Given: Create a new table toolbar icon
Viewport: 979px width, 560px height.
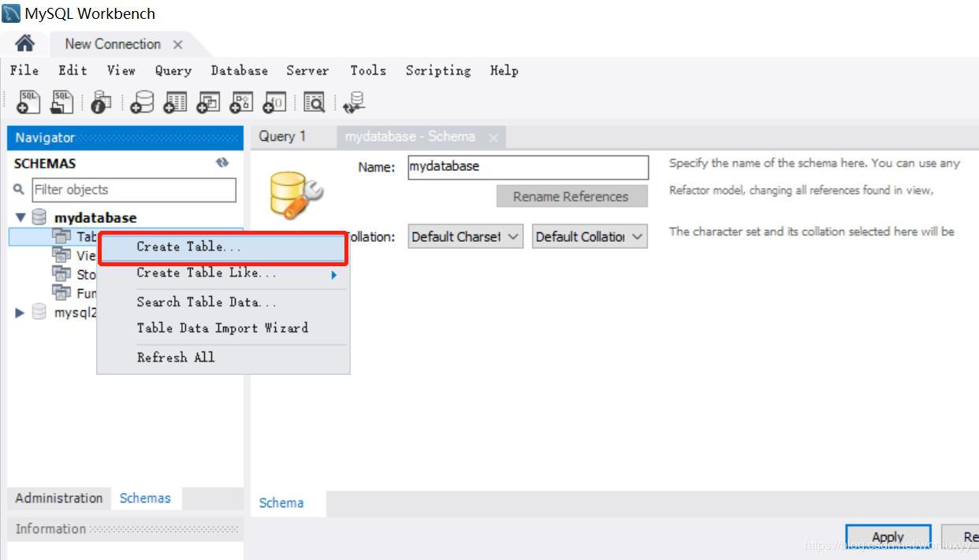Looking at the screenshot, I should (x=175, y=102).
